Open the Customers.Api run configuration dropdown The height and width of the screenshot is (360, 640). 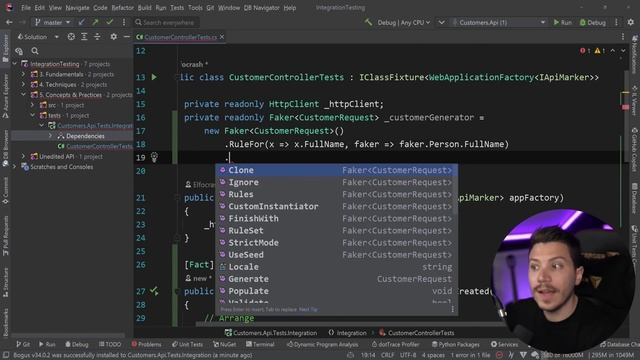(x=498, y=22)
